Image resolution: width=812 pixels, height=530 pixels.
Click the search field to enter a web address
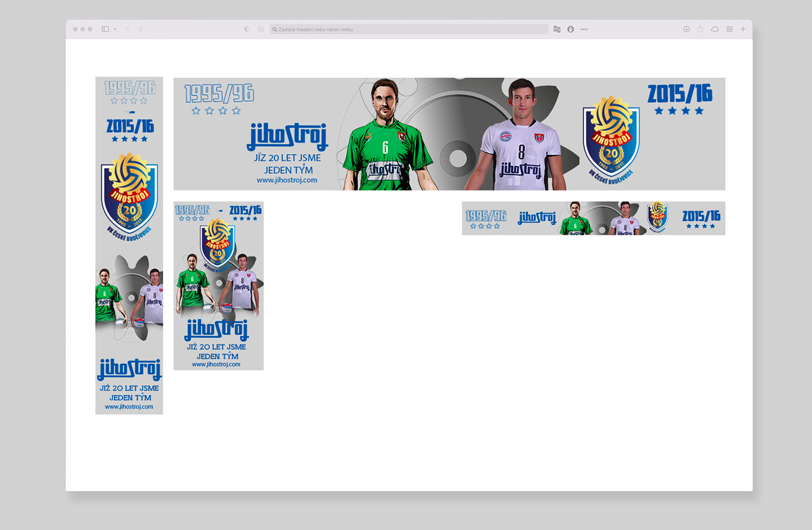pos(409,29)
